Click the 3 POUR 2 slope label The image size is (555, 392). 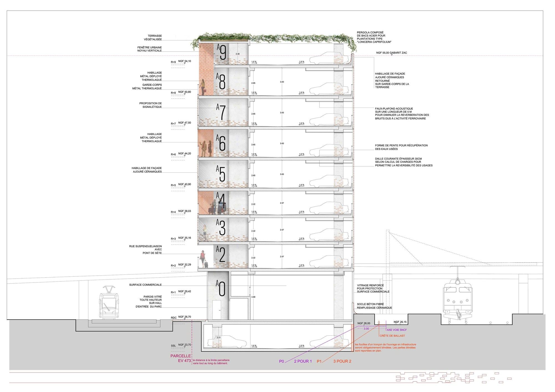(x=342, y=361)
